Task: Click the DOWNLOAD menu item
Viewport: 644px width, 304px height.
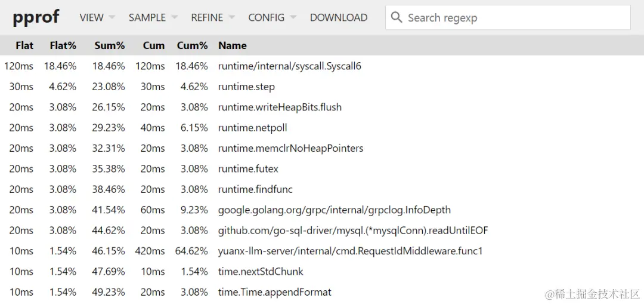Action: (338, 18)
